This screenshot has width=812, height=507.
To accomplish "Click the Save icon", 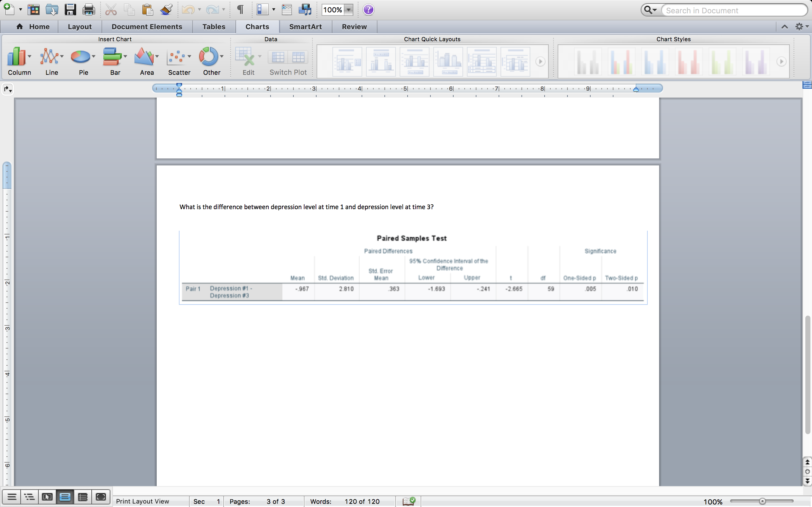I will [70, 10].
